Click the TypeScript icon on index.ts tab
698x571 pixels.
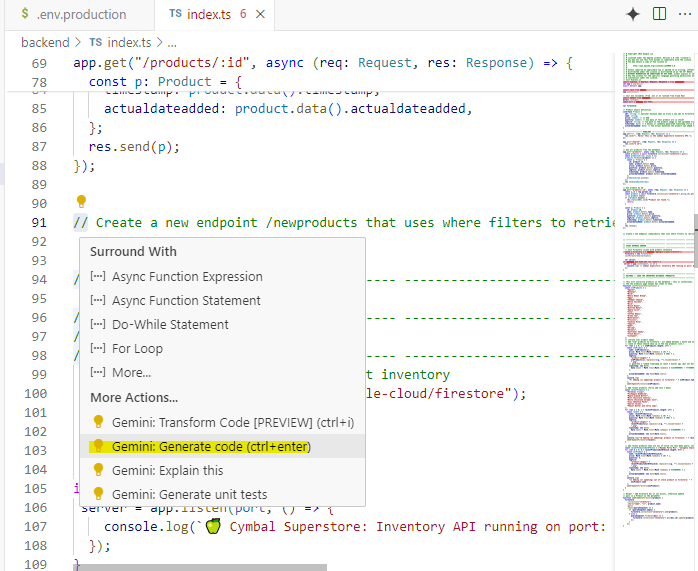pyautogui.click(x=175, y=14)
